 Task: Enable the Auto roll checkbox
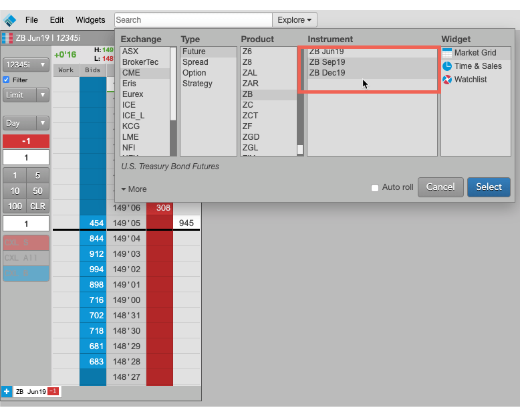tap(375, 188)
